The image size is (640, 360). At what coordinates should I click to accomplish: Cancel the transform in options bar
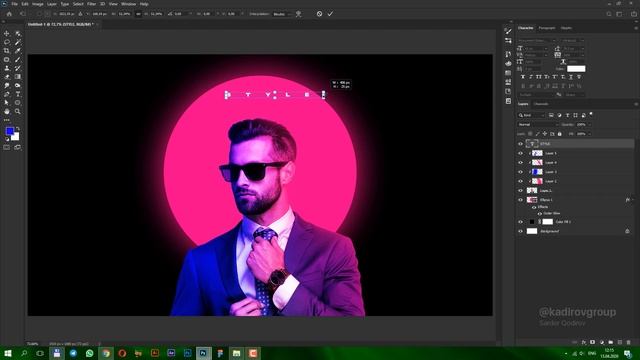pos(319,14)
